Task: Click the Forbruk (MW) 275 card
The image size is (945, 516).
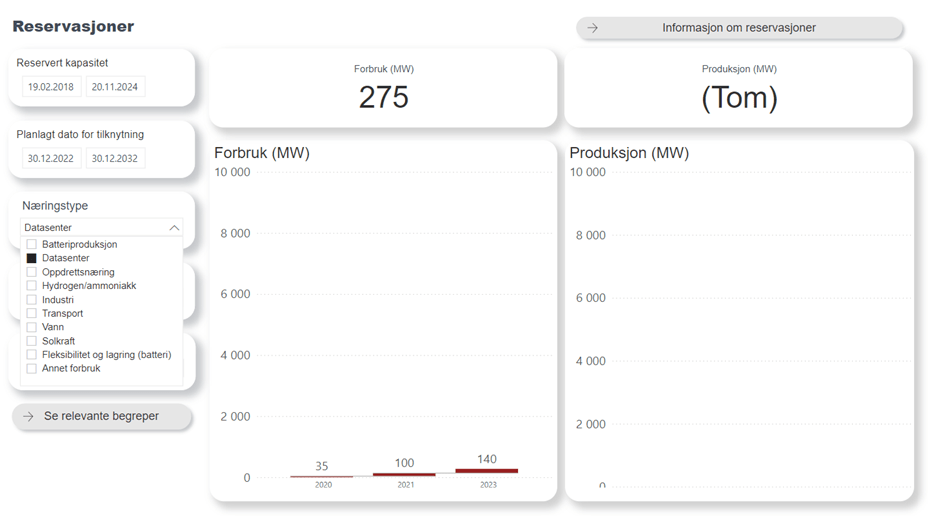Action: point(383,88)
